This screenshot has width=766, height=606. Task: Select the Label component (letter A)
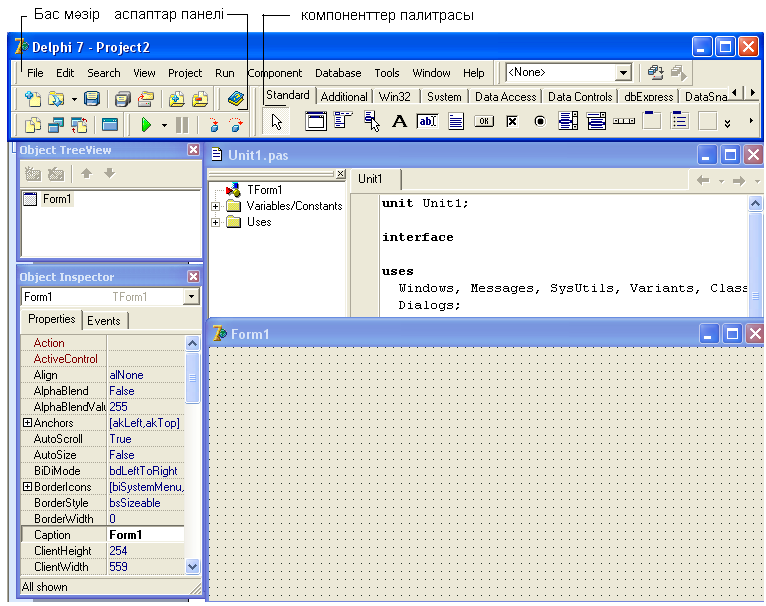pos(400,121)
